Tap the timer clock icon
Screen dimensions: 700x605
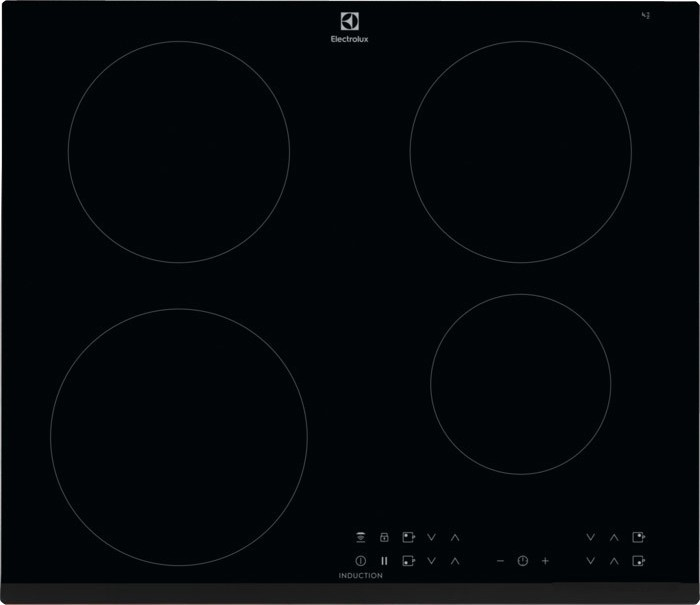point(522,561)
